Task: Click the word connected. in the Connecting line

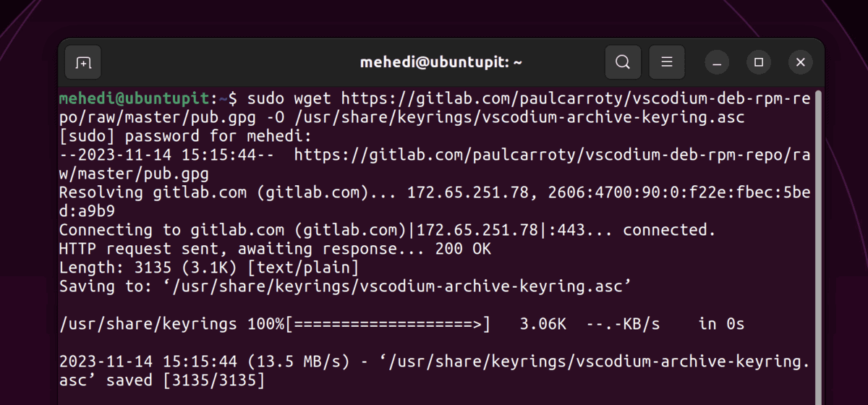Action: [x=670, y=230]
